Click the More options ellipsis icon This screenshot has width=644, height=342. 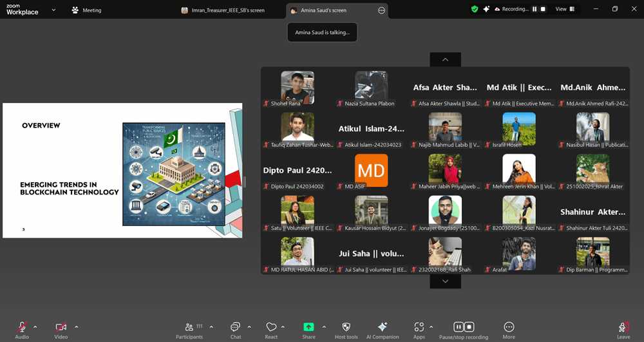pyautogui.click(x=509, y=328)
